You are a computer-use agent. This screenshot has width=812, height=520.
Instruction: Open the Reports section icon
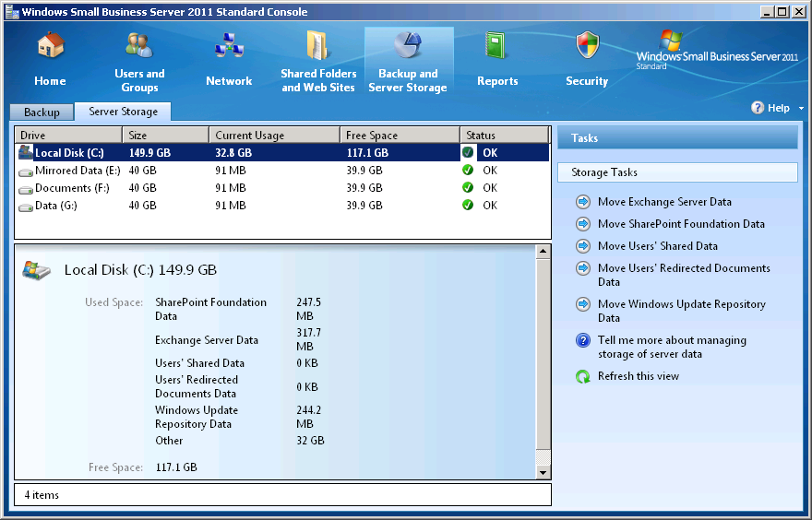pyautogui.click(x=496, y=45)
